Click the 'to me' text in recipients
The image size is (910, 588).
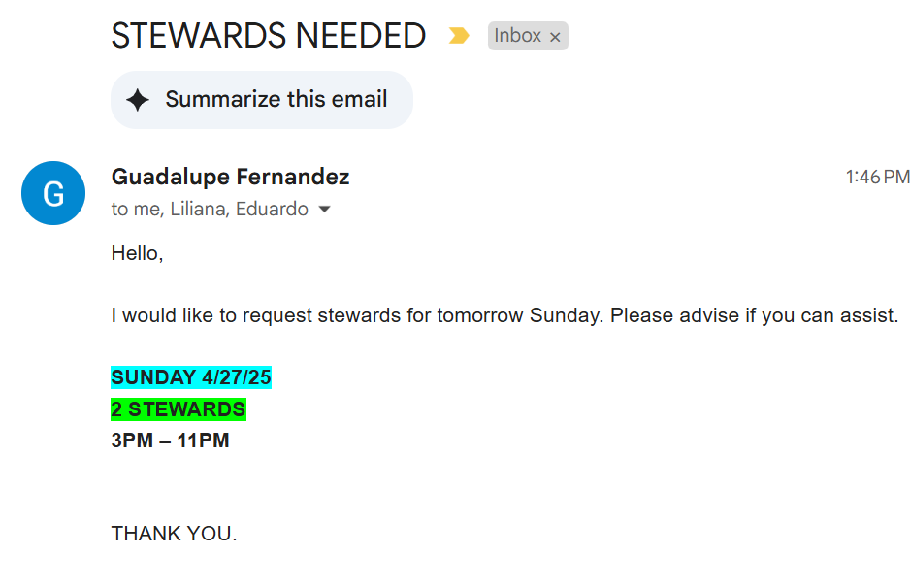point(136,210)
